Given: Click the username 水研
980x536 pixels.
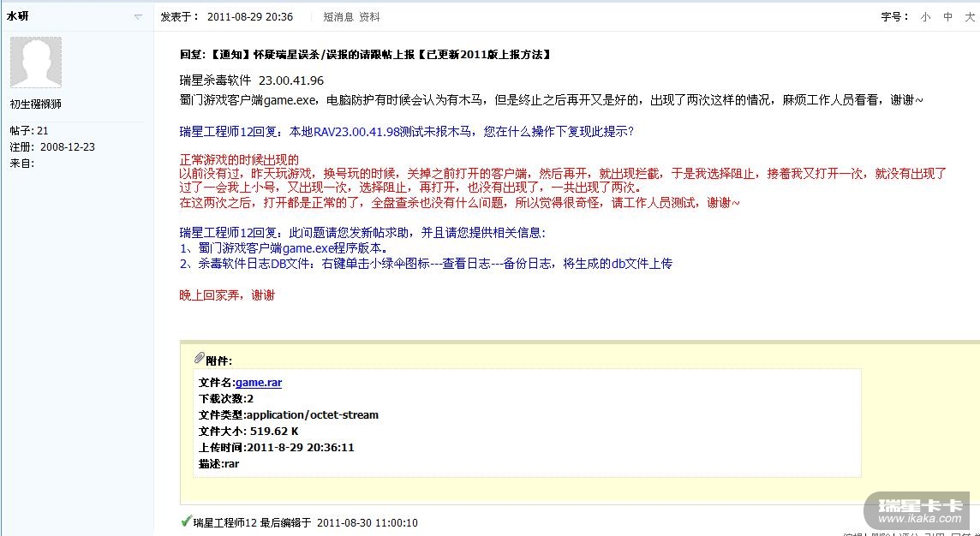Looking at the screenshot, I should 17,17.
